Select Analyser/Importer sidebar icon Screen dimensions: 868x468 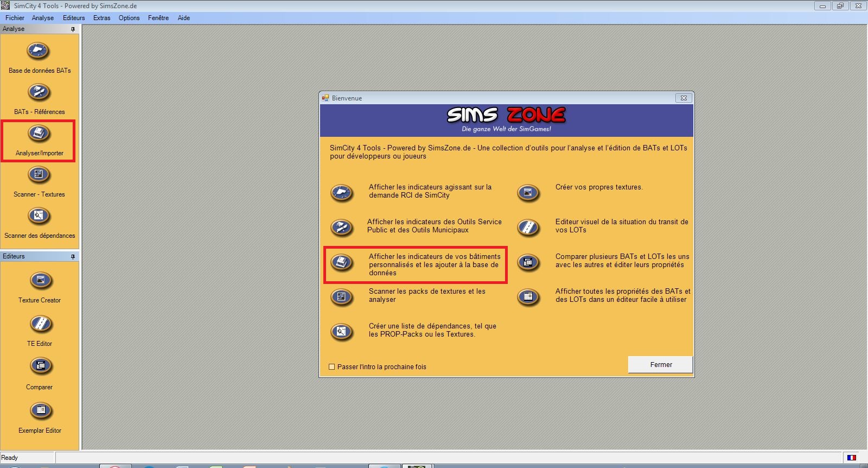tap(39, 134)
